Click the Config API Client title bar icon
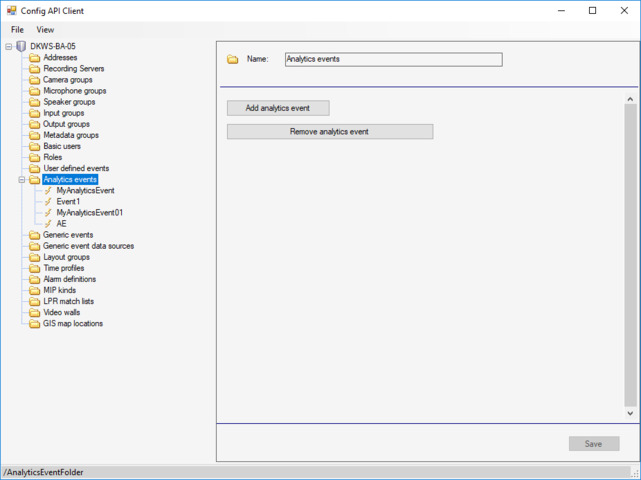The height and width of the screenshot is (480, 641). tap(11, 11)
